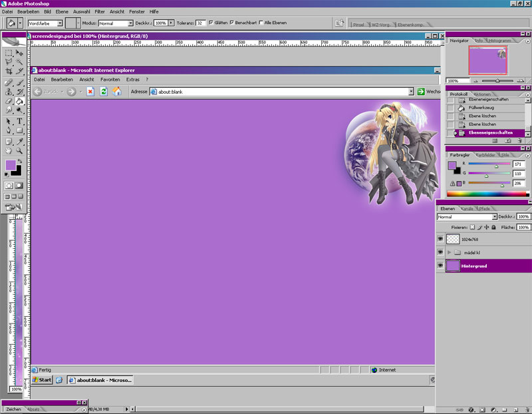Open the Modus blend mode dropdown

[130, 23]
